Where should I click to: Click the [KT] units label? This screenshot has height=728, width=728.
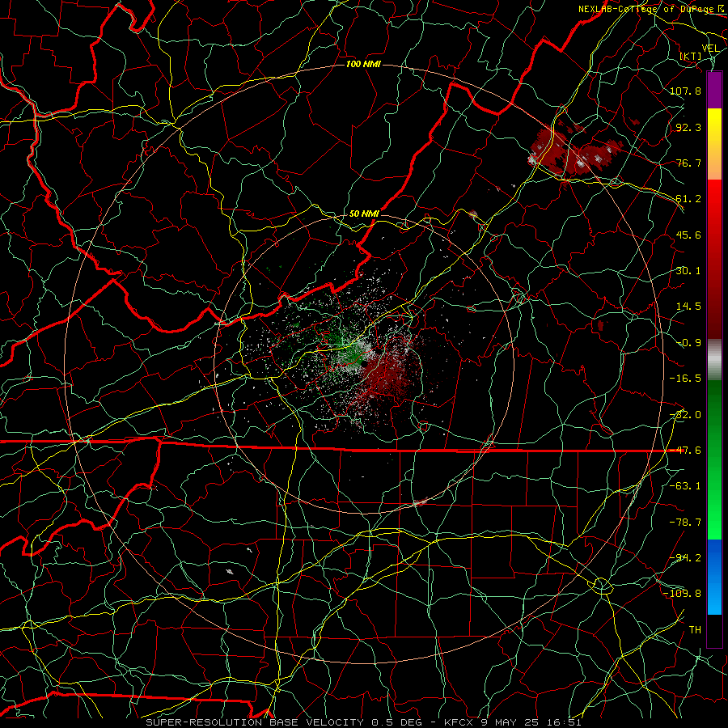click(691, 56)
